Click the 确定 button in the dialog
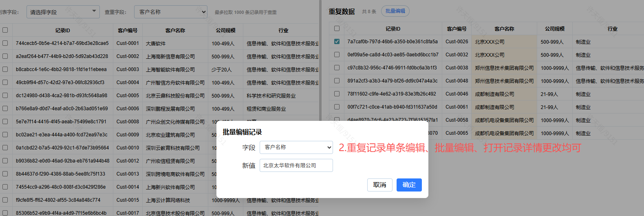This screenshot has height=216, width=644. click(x=409, y=185)
